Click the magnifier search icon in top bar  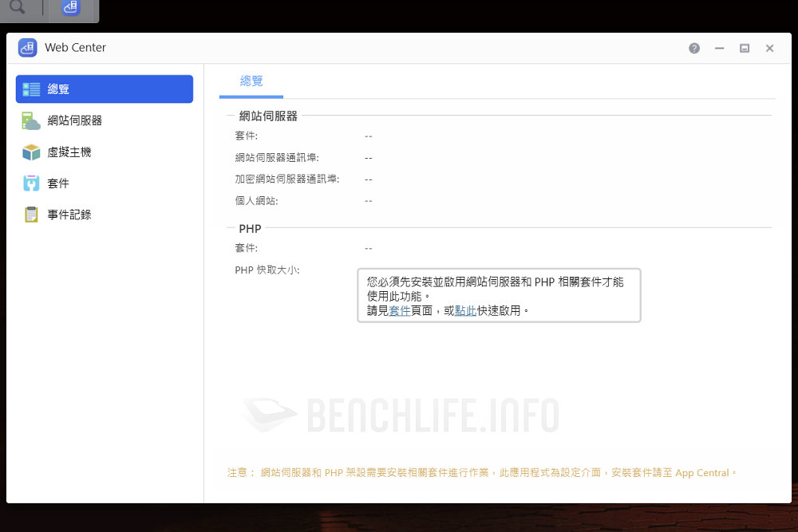17,9
